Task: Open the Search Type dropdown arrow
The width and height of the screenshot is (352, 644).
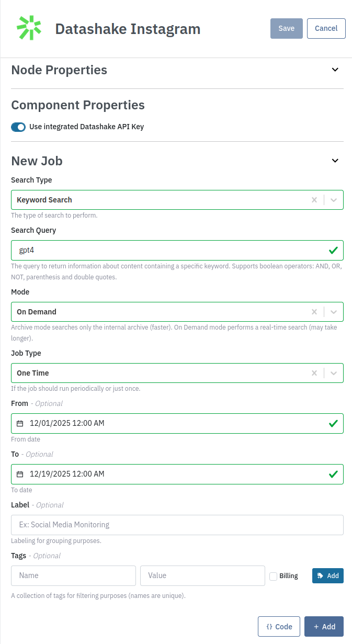Action: coord(334,200)
